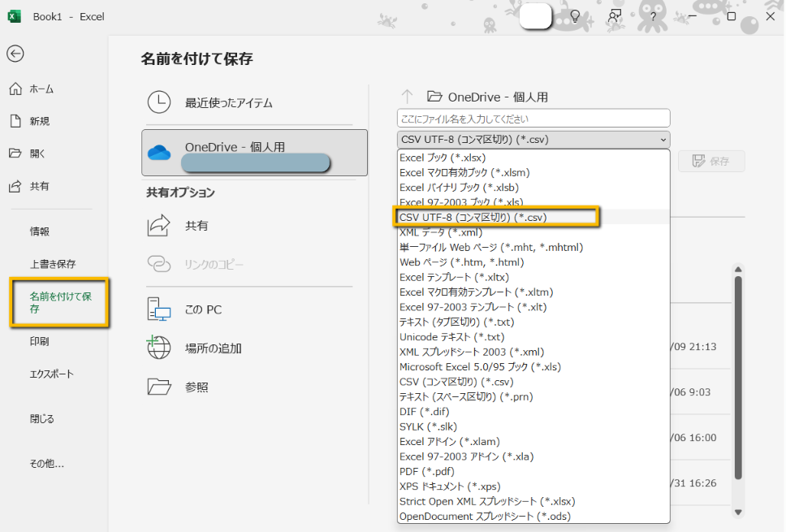
Task: Choose 開く from the sidebar
Action: pos(37,154)
